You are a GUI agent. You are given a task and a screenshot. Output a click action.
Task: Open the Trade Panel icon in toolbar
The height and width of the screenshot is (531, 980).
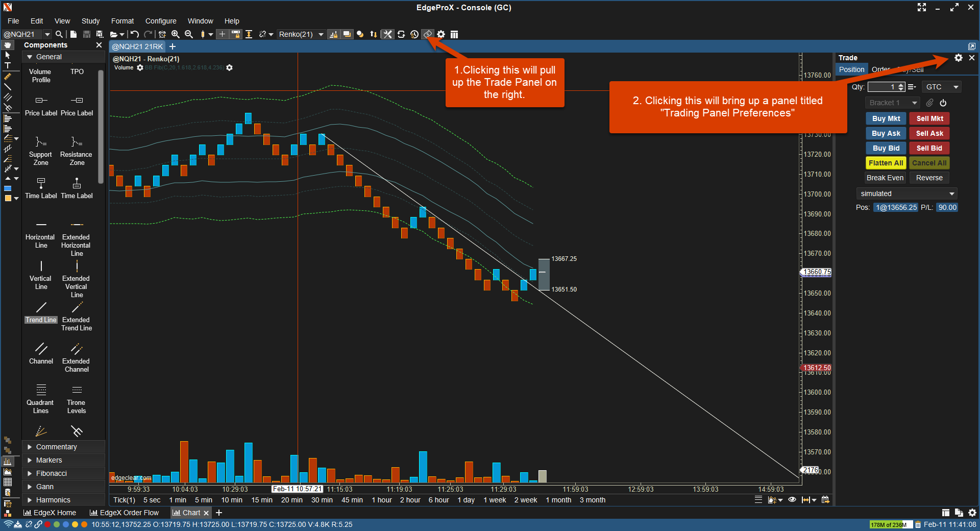(x=428, y=34)
